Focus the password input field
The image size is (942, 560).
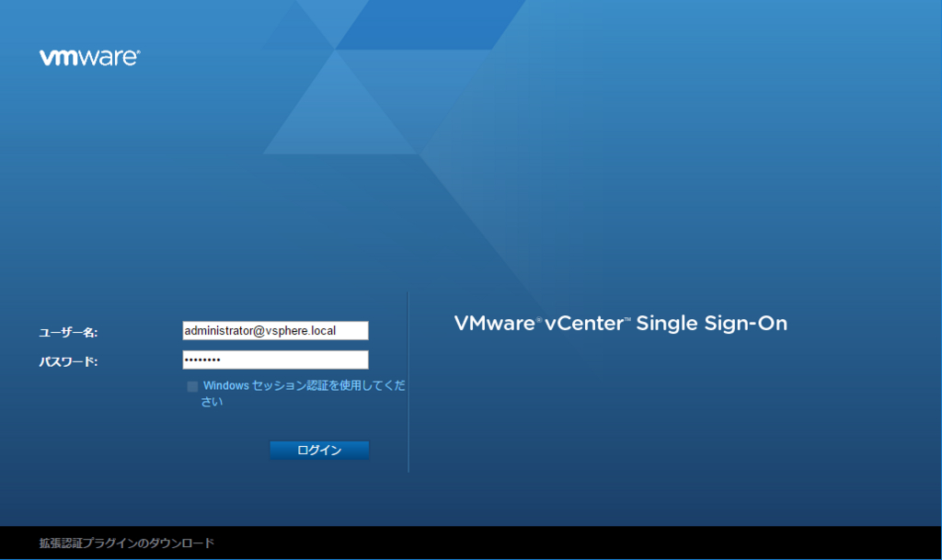[x=275, y=360]
